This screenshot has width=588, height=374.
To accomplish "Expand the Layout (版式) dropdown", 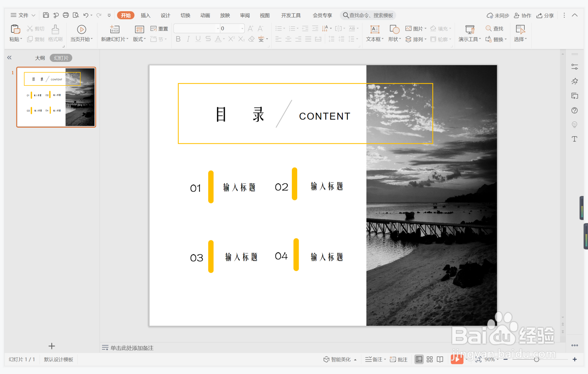I will click(x=139, y=39).
